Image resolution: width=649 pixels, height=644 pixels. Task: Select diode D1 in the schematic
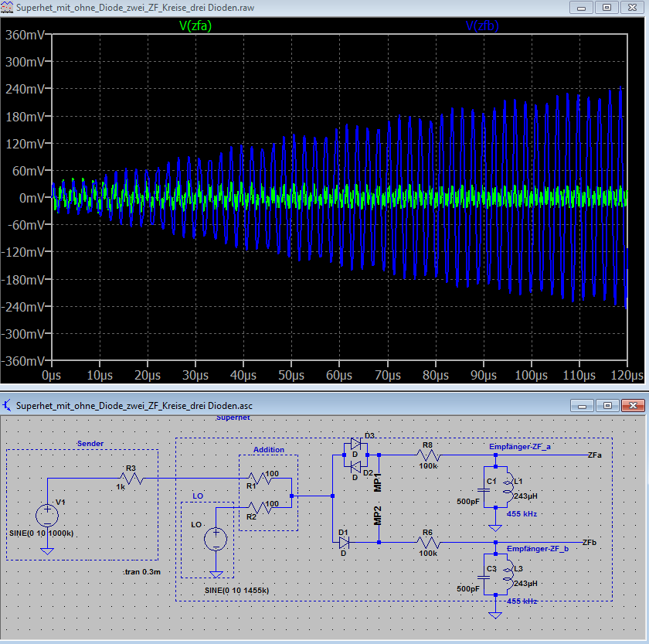pos(344,542)
